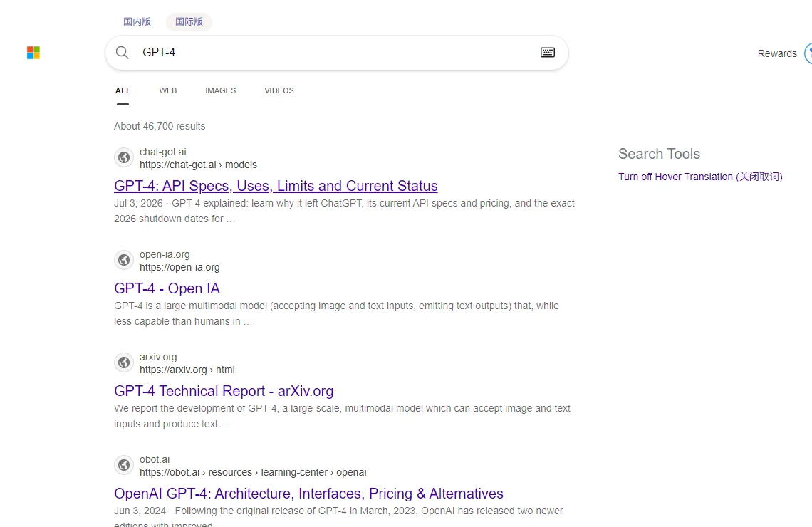Open the Rewards profile icon
Screen dimensions: 812x527
pyautogui.click(x=808, y=53)
